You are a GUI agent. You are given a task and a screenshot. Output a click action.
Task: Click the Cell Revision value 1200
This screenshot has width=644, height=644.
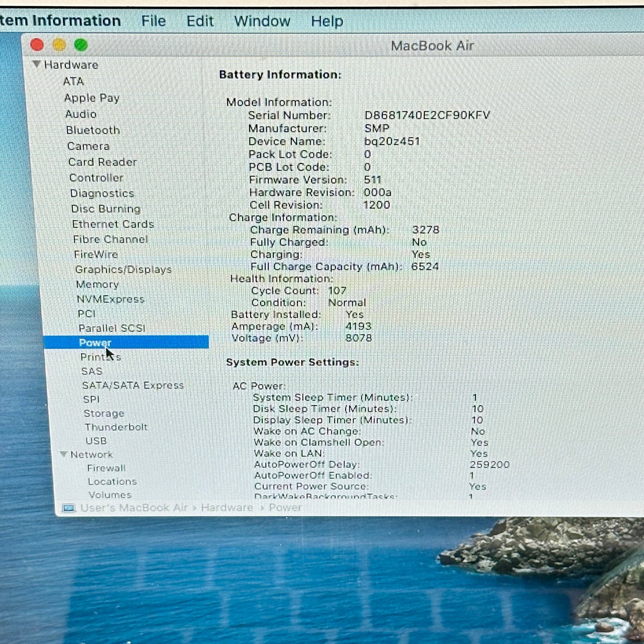pos(377,205)
